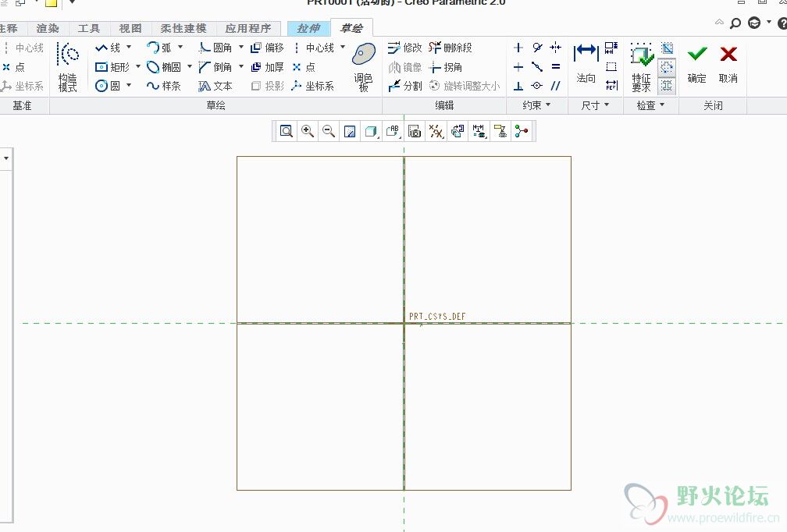Select the Spline (样条) tool
Screen dimensions: 787x532
[x=164, y=86]
